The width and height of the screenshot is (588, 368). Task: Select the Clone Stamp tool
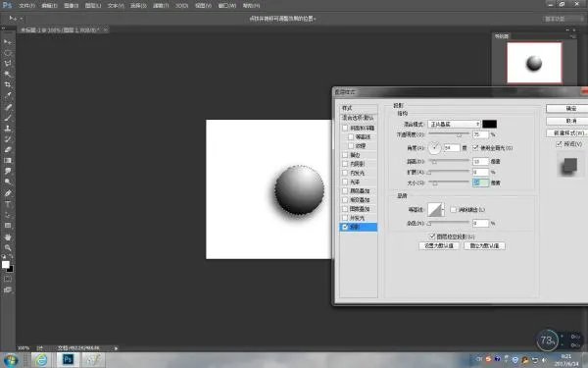coord(8,128)
